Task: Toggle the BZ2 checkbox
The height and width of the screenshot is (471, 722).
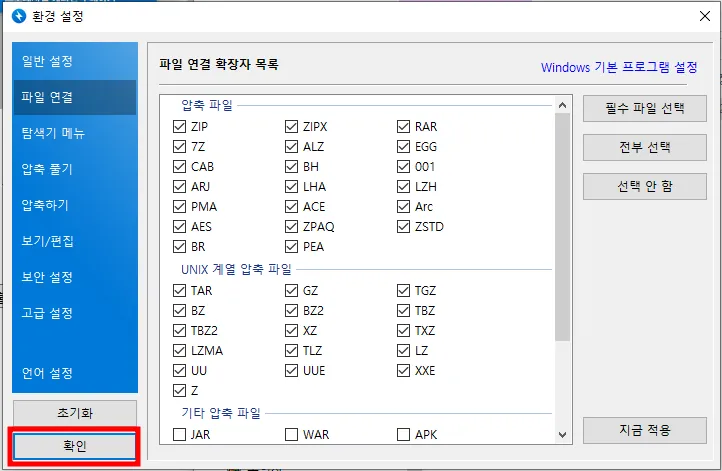Action: [291, 310]
